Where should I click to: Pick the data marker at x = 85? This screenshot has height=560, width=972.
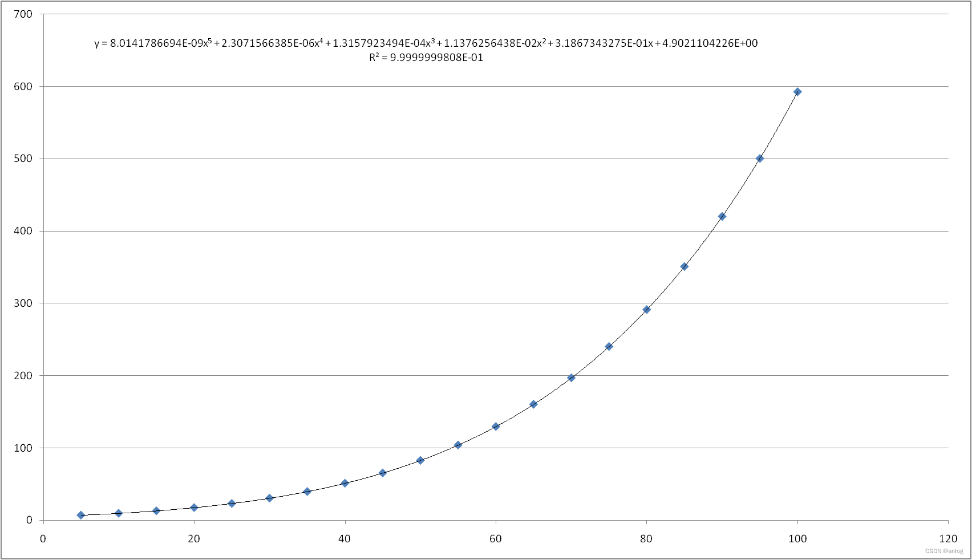685,266
